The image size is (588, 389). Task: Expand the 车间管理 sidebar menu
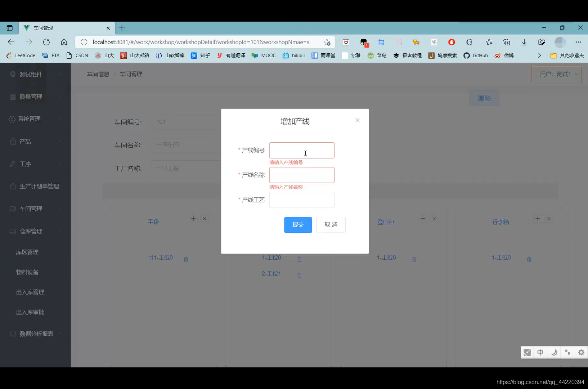pyautogui.click(x=35, y=209)
